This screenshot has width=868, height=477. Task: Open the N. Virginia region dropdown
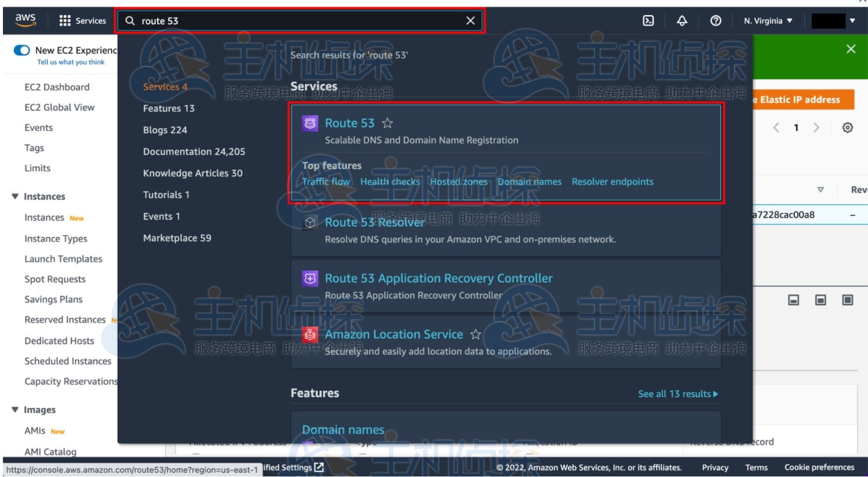[768, 21]
